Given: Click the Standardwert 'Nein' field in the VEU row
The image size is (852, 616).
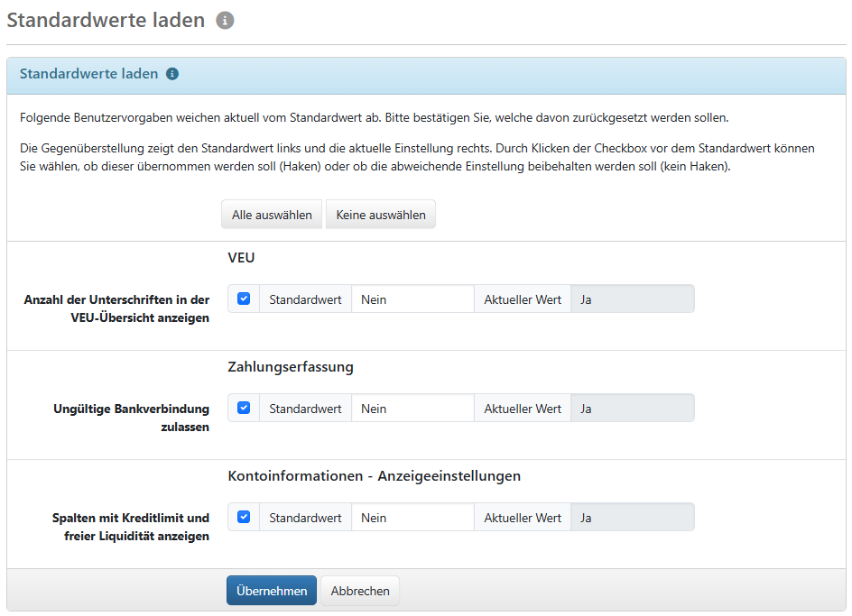Looking at the screenshot, I should click(413, 299).
